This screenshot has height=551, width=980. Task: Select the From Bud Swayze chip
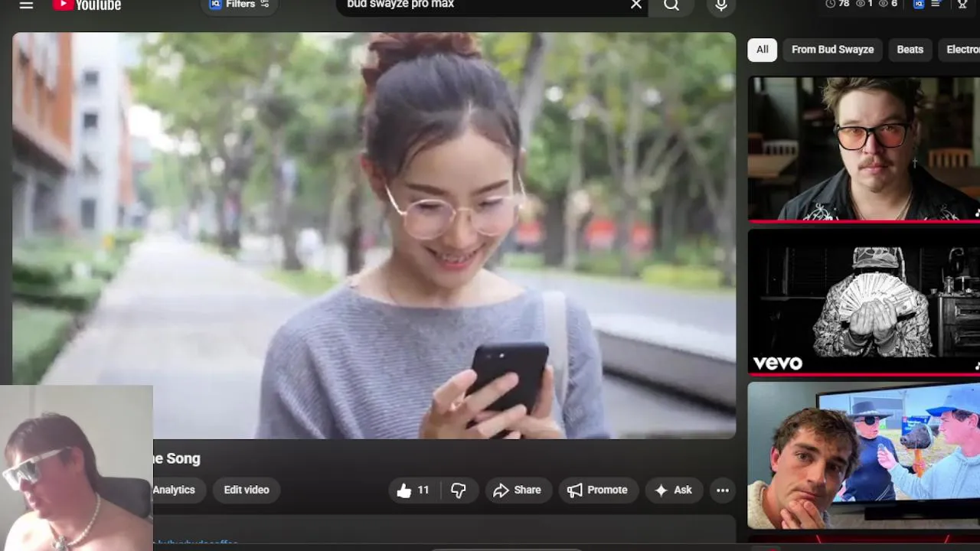[832, 50]
